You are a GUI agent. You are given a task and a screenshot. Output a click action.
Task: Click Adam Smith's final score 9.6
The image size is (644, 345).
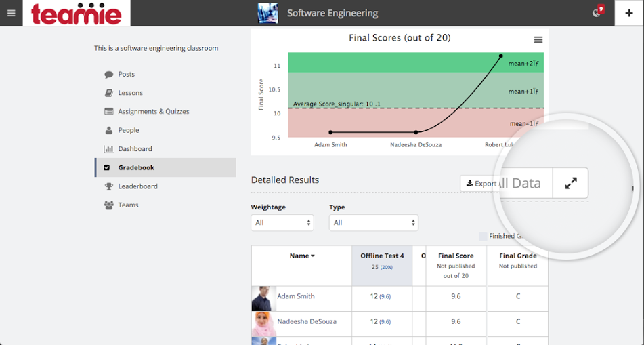tap(456, 296)
